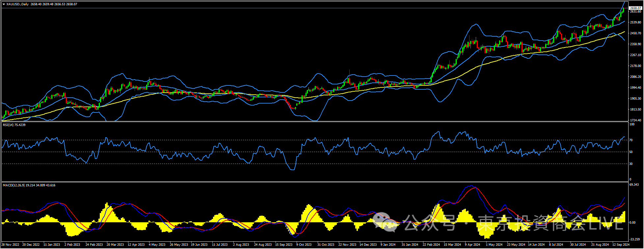The width and height of the screenshot is (644, 249).
Task: Click the 0.00 MACD scale value
Action: click(x=632, y=223)
